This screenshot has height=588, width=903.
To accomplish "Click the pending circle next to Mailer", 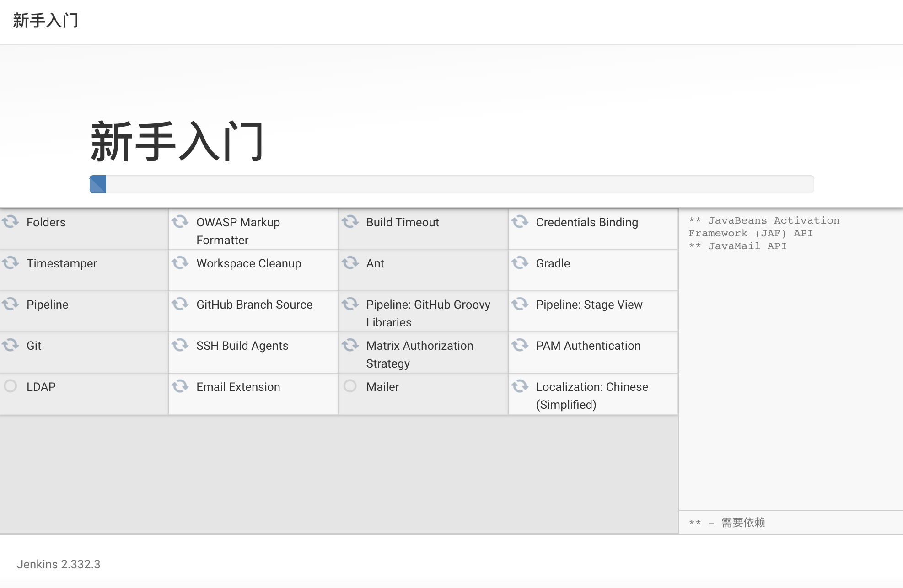I will tap(350, 386).
